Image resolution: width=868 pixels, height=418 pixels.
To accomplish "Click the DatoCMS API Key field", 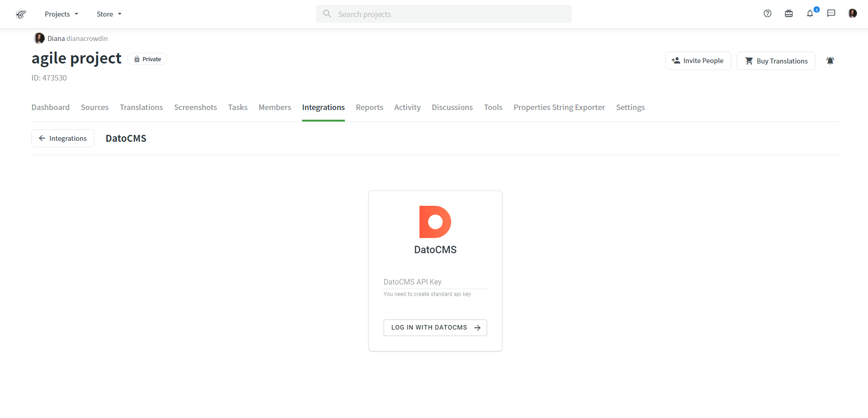I will pos(436,282).
